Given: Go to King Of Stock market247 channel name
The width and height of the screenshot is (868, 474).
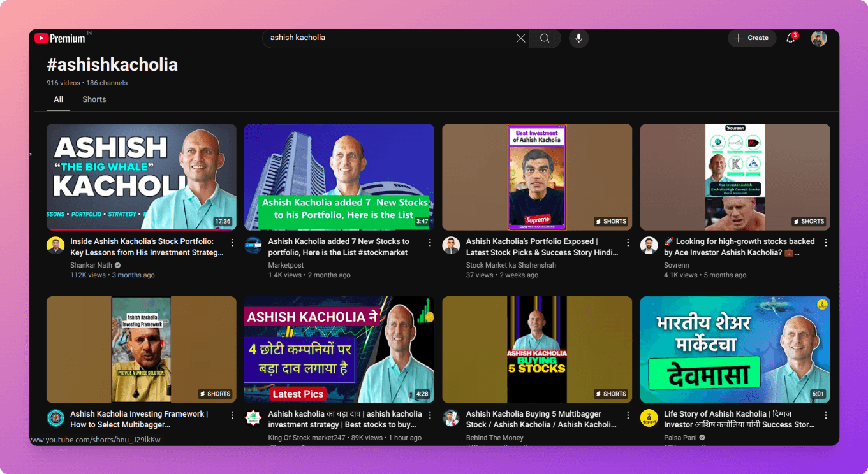Looking at the screenshot, I should tap(307, 438).
